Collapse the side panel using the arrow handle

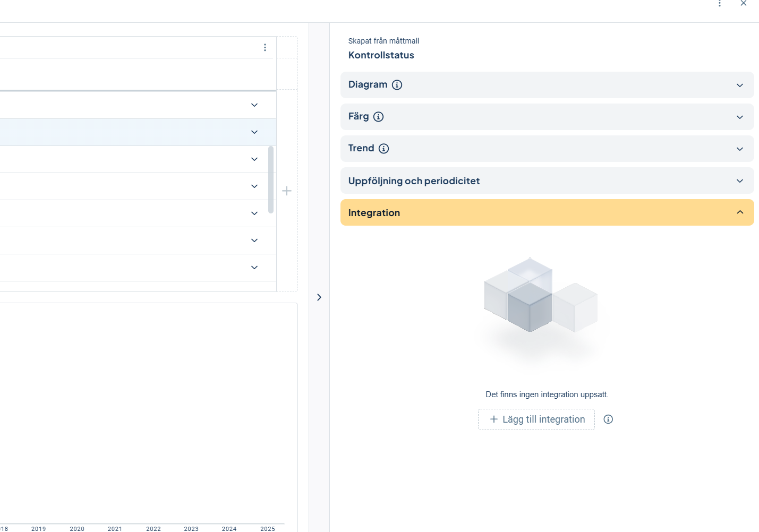point(319,297)
